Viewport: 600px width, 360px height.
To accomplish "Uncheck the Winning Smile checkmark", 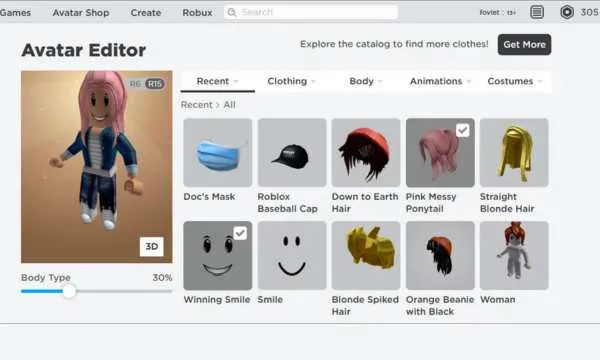I will (240, 233).
